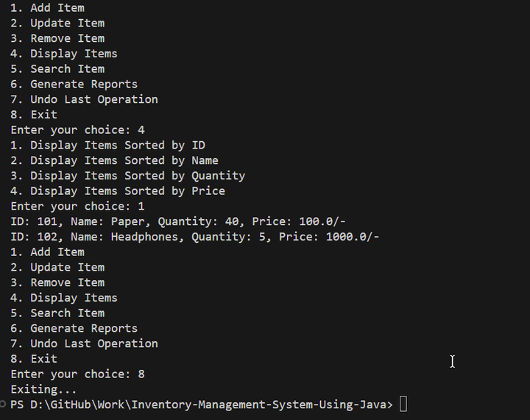This screenshot has width=530, height=420.
Task: Click "1. Add Item" directly below the Headphones row
Action: tap(47, 252)
